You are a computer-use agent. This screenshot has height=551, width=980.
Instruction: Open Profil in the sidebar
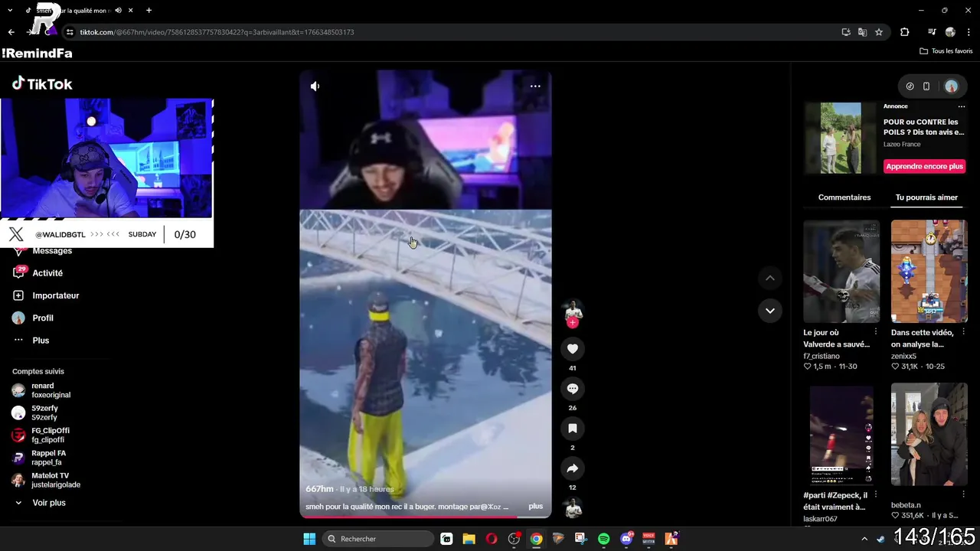coord(33,318)
